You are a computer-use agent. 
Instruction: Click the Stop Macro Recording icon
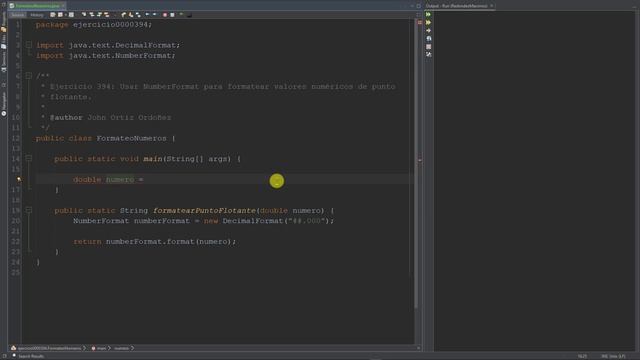(x=172, y=15)
